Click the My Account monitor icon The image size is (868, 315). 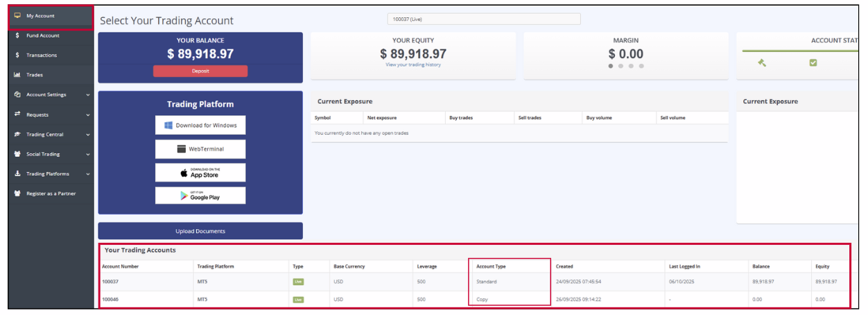[x=17, y=16]
